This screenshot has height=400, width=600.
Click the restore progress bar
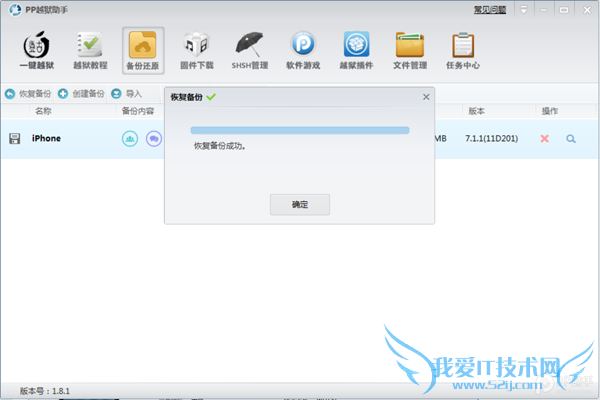300,131
